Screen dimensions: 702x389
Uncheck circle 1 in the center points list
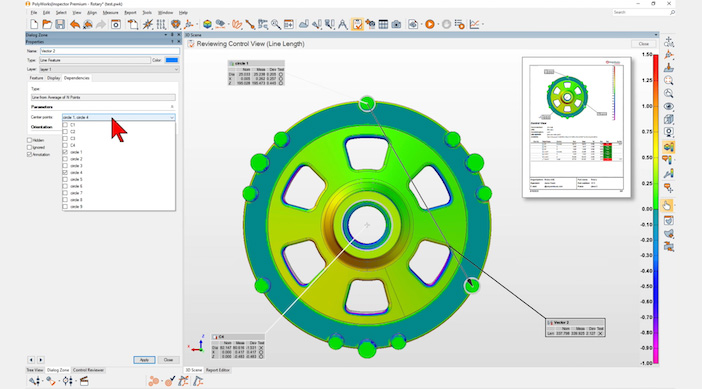pos(65,152)
